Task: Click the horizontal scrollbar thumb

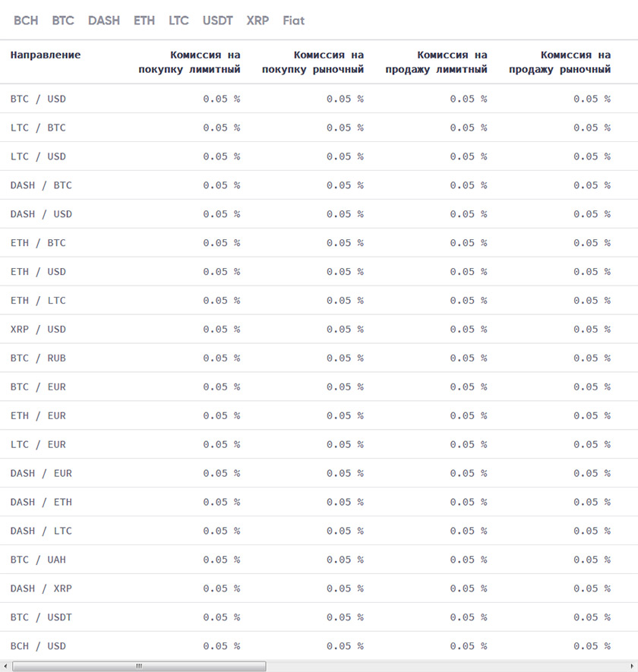Action: (x=139, y=666)
